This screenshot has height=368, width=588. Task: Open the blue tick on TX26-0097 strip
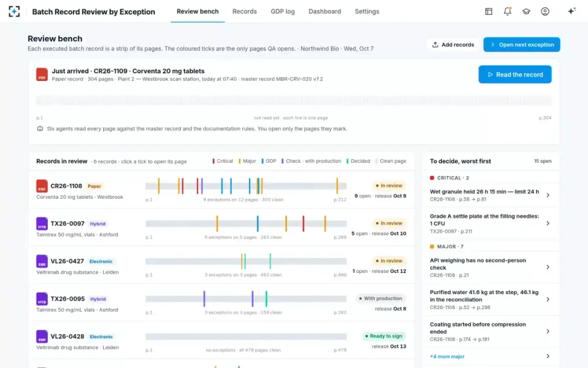click(257, 224)
